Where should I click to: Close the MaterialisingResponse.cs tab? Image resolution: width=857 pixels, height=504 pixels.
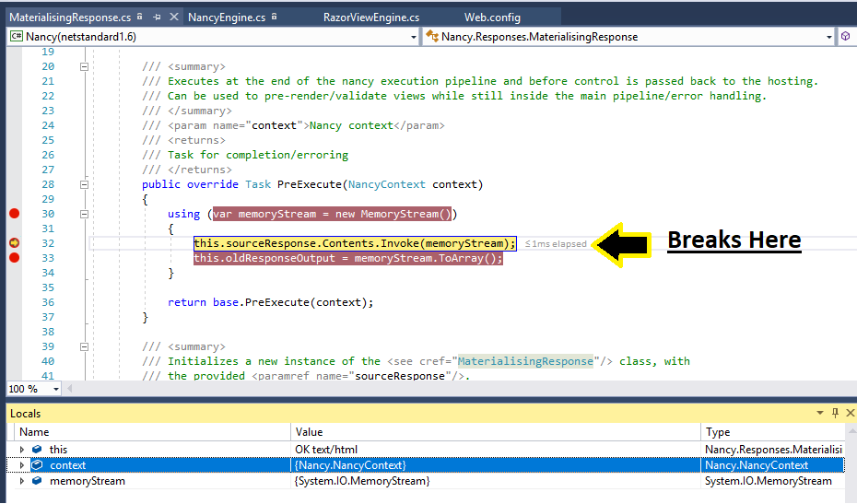click(x=174, y=17)
